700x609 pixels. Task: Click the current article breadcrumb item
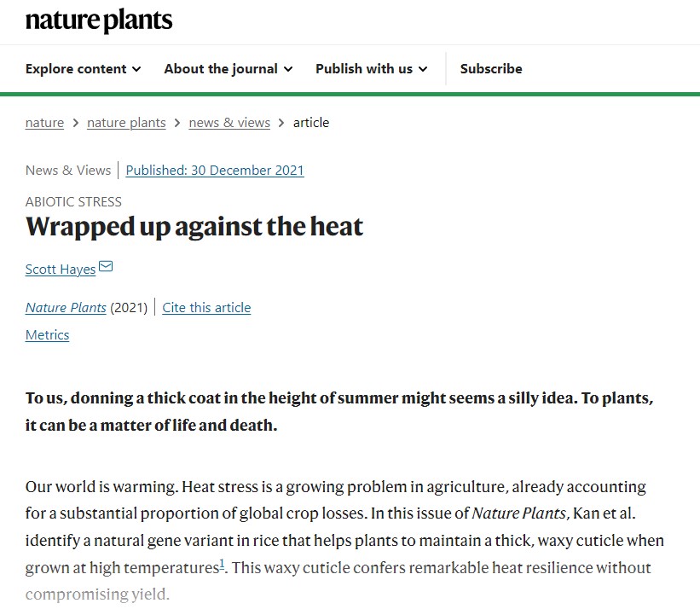point(311,123)
